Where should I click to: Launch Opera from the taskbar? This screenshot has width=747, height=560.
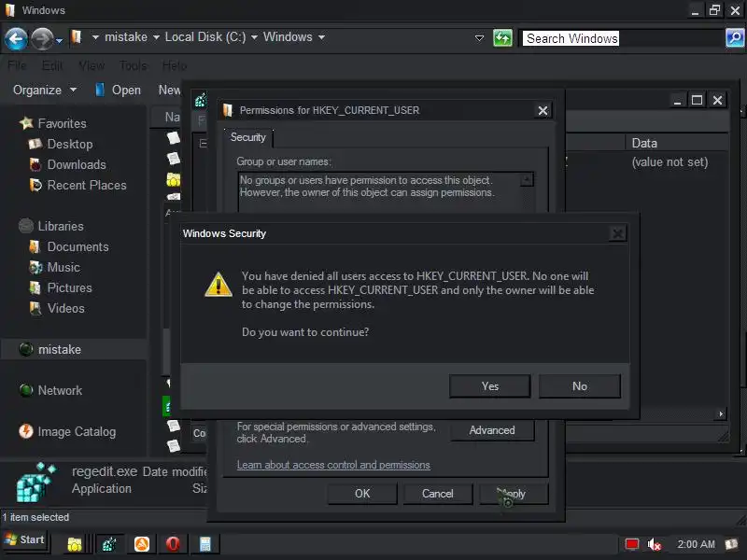173,544
